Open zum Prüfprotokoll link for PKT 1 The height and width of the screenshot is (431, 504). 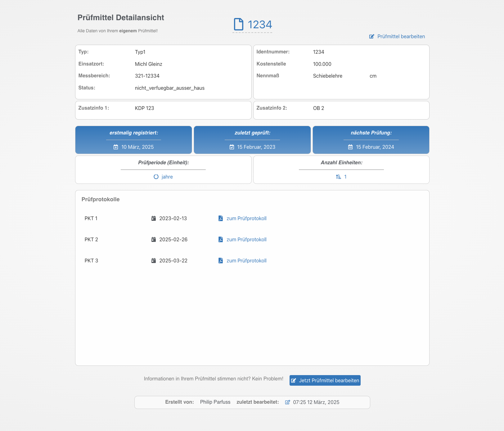pyautogui.click(x=246, y=218)
